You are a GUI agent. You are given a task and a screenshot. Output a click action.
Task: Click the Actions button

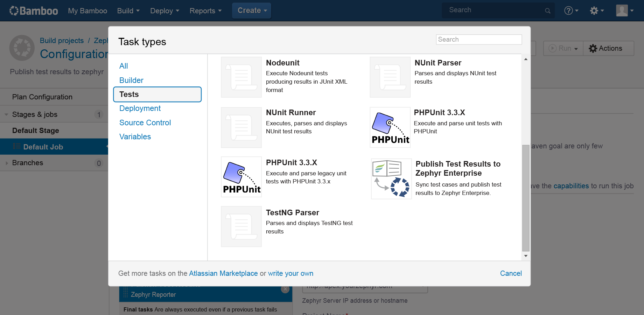coord(608,48)
